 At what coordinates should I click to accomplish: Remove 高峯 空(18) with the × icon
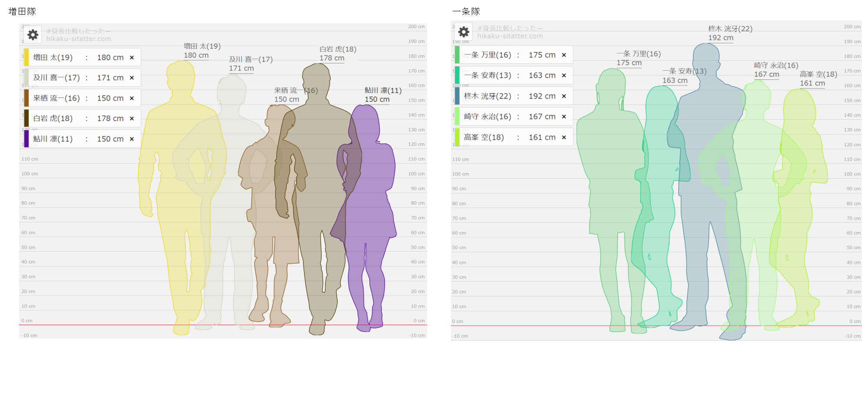point(564,138)
